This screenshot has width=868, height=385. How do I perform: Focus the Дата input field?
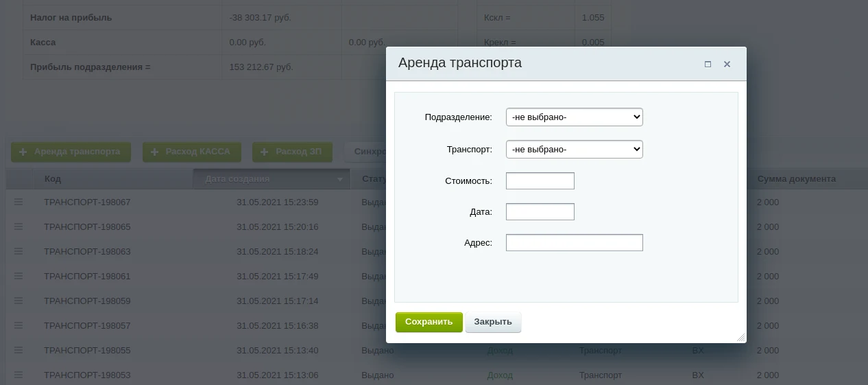pyautogui.click(x=540, y=211)
